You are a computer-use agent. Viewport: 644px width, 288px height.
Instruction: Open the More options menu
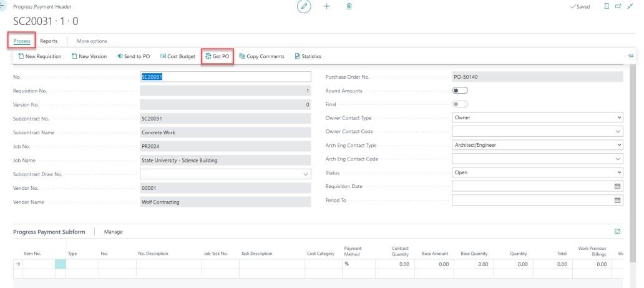pos(92,41)
